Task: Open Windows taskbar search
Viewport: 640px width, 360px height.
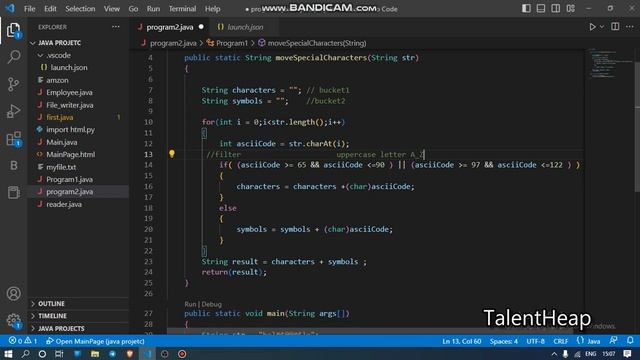Action: click(25, 354)
